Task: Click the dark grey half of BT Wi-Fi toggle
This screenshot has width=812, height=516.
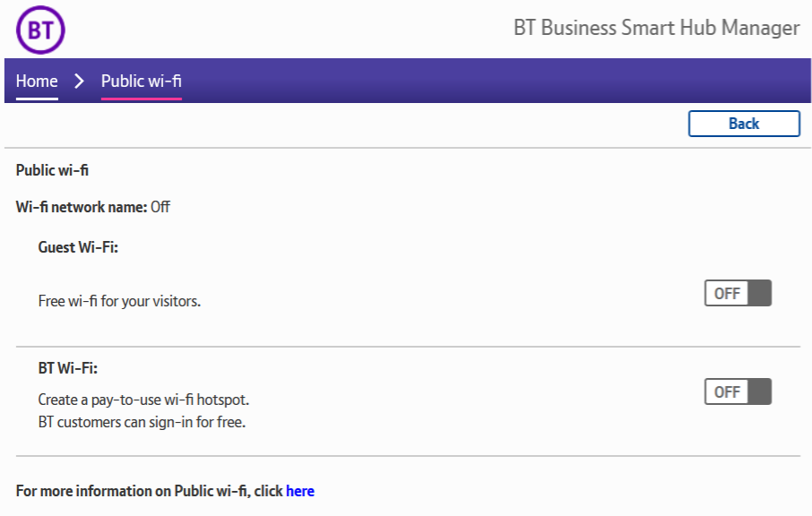Action: pyautogui.click(x=758, y=391)
